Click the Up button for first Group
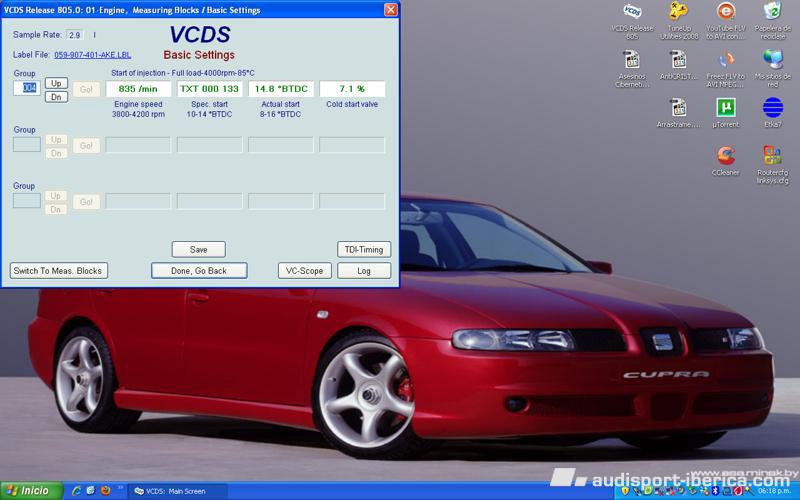This screenshot has width=800, height=500. pyautogui.click(x=56, y=83)
